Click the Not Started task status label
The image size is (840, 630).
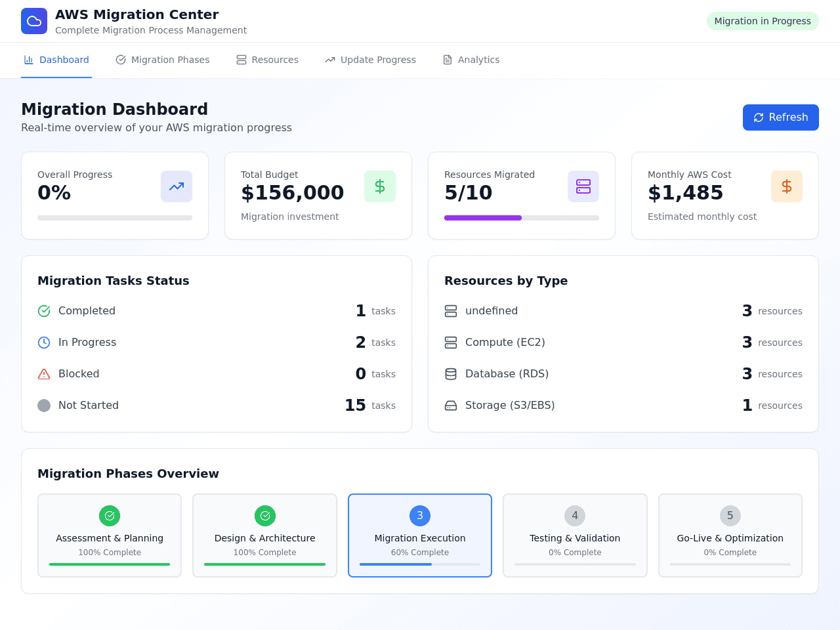(x=89, y=406)
